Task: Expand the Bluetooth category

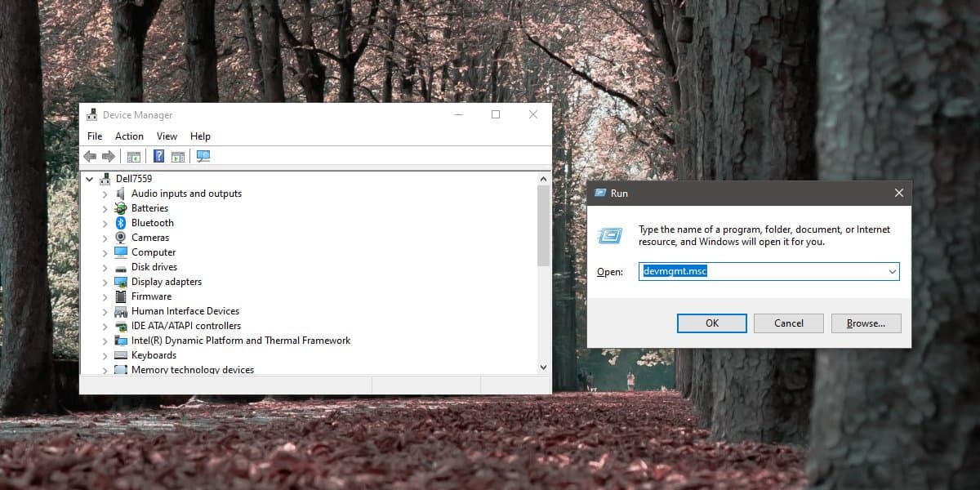Action: coord(105,223)
